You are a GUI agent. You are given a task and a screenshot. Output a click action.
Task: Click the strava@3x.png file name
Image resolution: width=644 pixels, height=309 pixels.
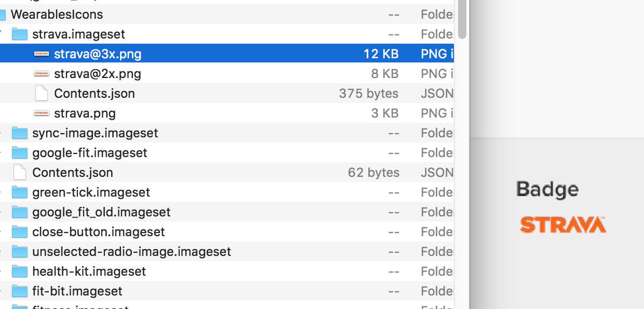pos(98,54)
